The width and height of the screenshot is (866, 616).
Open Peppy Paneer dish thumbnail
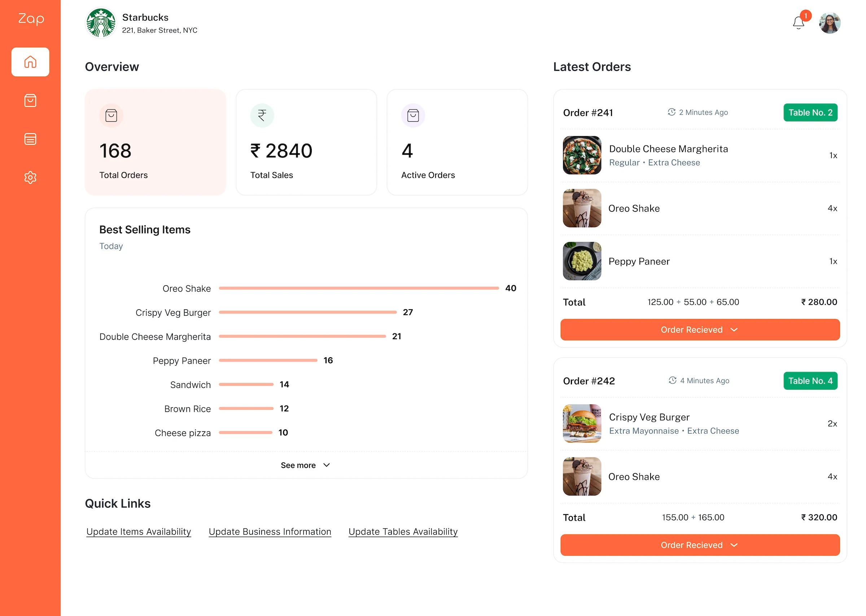[582, 261]
